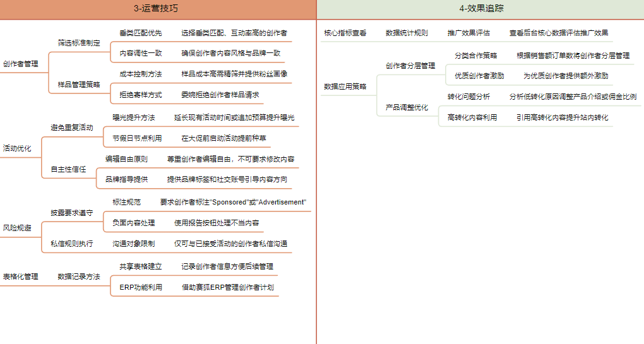Image resolution: width=644 pixels, height=344 pixels.
Task: Click the 样品管理策略 node
Action: point(79,85)
